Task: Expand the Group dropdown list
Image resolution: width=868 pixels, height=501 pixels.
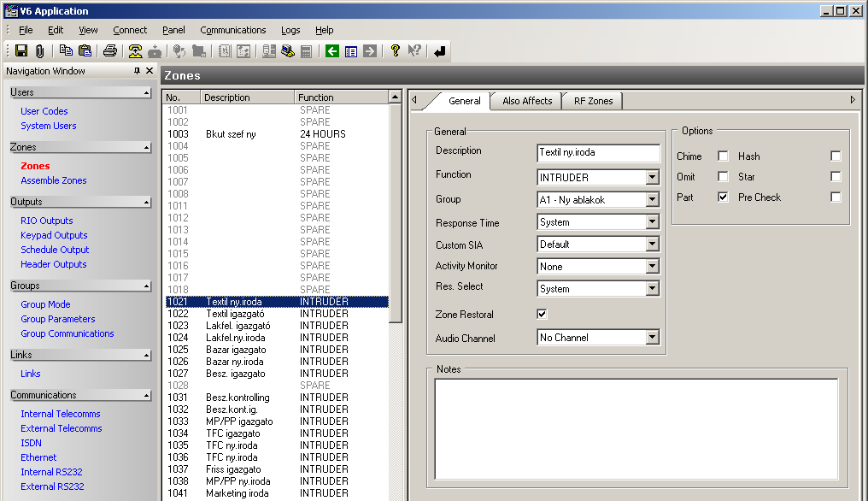Action: pos(652,200)
